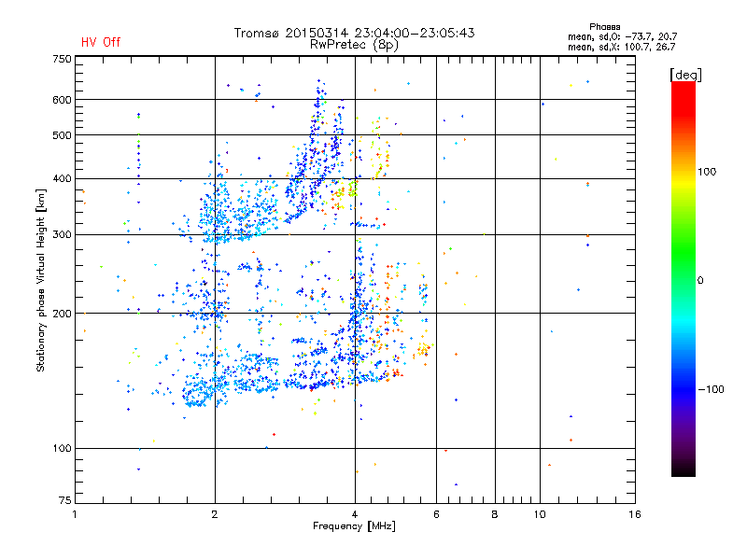Select the 'Tromsø 20150314 23:04:00-23:05:43' title
Image resolution: width=747 pixels, height=560 pixels.
pos(354,33)
